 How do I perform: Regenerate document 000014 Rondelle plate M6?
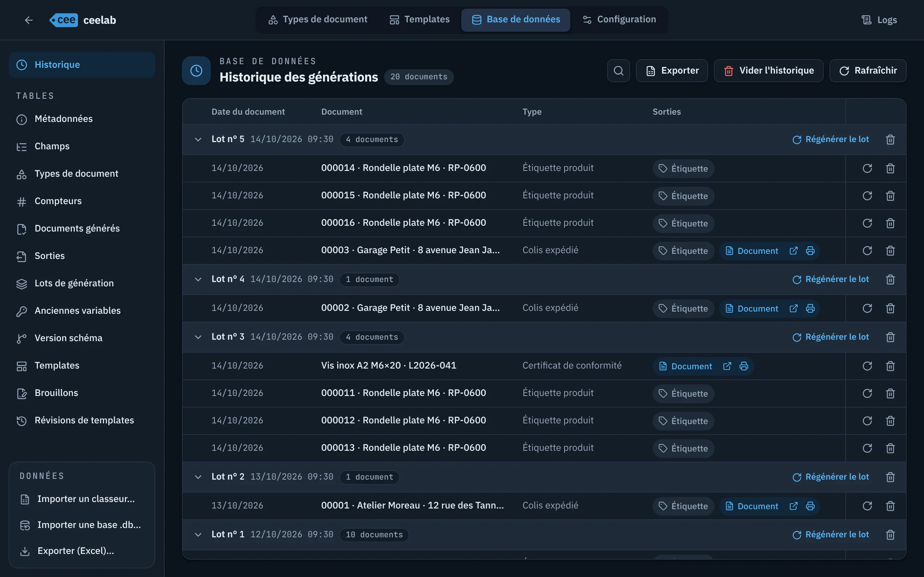pyautogui.click(x=867, y=168)
